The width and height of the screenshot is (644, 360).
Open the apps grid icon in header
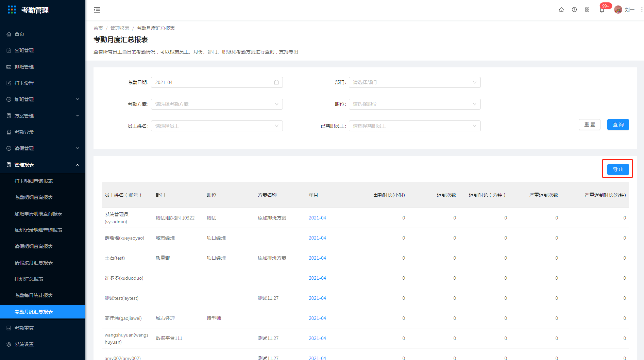point(587,10)
